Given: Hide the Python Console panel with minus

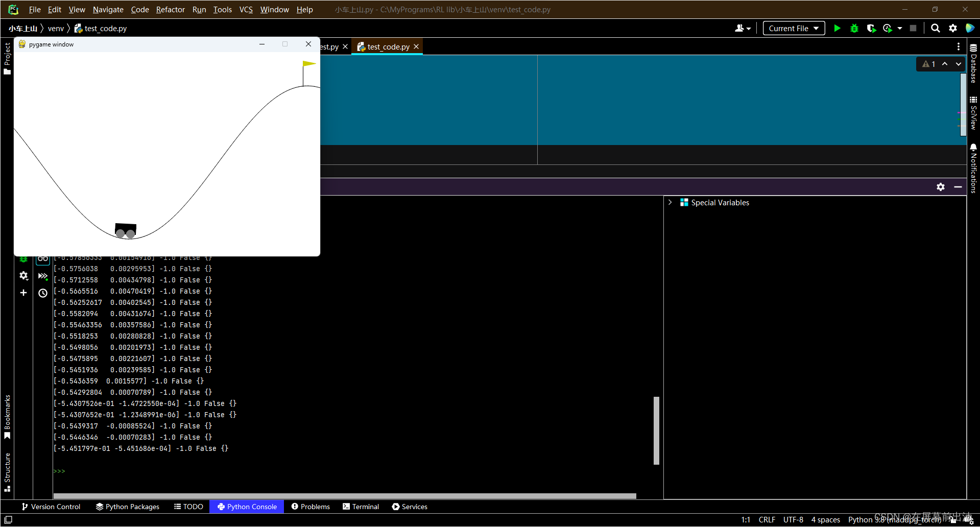Looking at the screenshot, I should (958, 187).
